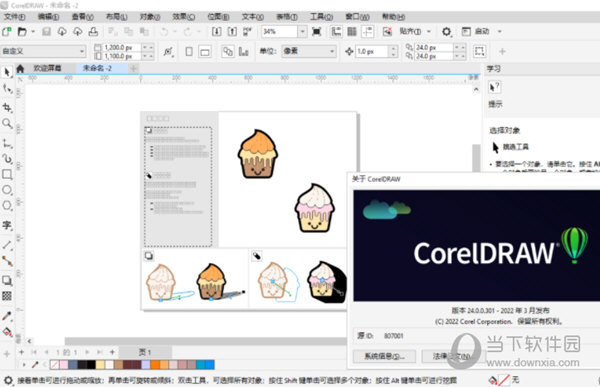Screen dimensions: 600x387
Task: Set portrait page orientation
Action: click(x=189, y=51)
